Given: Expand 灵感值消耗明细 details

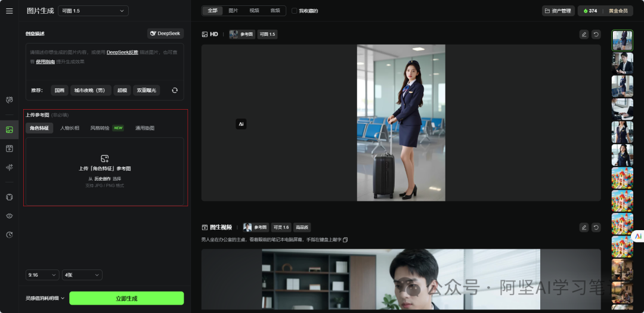Looking at the screenshot, I should pyautogui.click(x=45, y=298).
